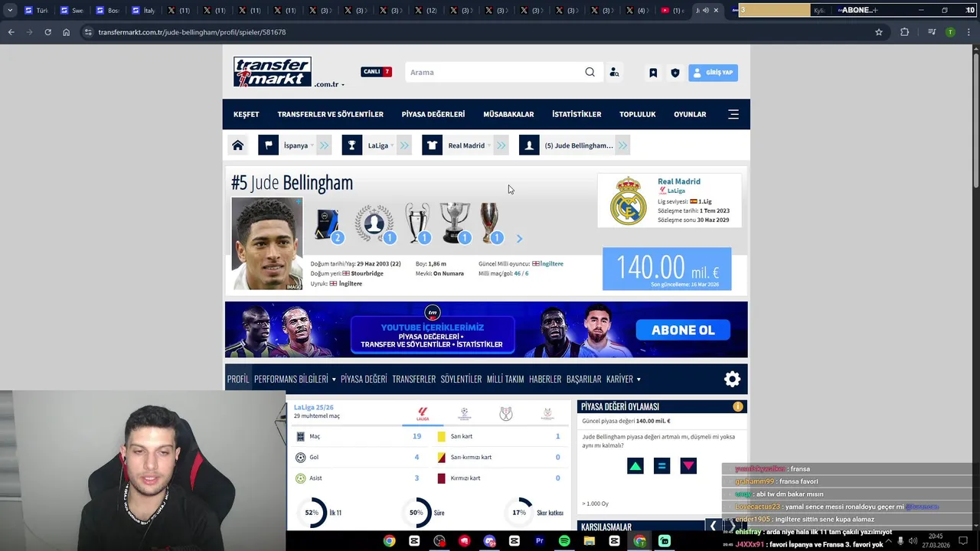Focus the Arama search field
Viewport: 980px width, 551px height.
pos(494,72)
